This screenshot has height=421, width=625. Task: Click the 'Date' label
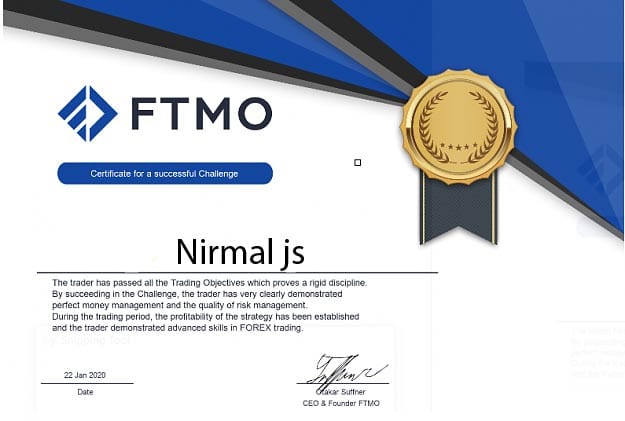point(85,392)
